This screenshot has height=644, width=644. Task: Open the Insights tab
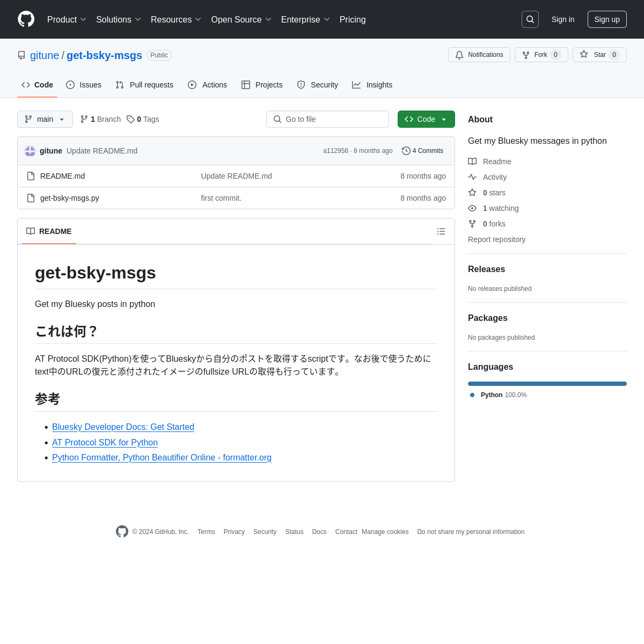(x=372, y=85)
